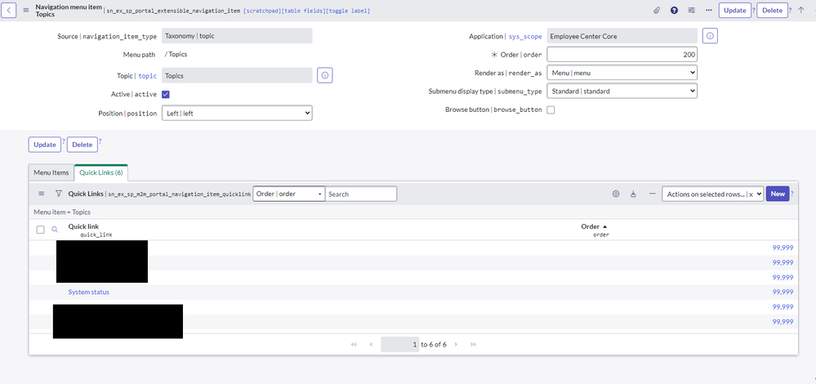Viewport: 816px width, 384px height.
Task: Go back using the header back arrow
Action: pos(9,10)
